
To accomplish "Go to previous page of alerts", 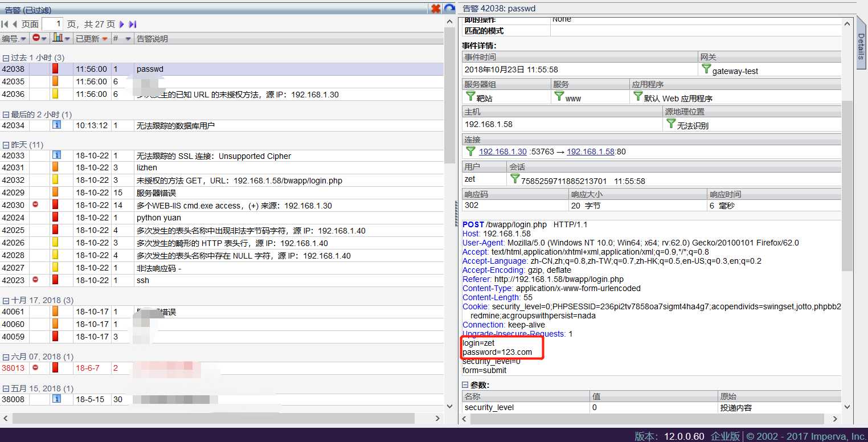I will [x=15, y=24].
